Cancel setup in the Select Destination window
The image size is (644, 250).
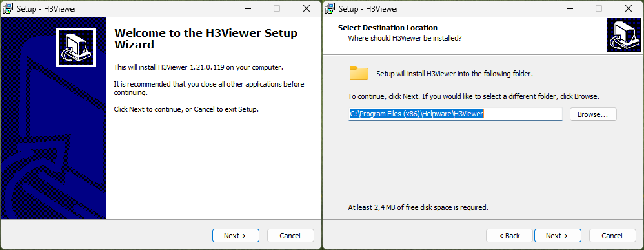(x=612, y=236)
